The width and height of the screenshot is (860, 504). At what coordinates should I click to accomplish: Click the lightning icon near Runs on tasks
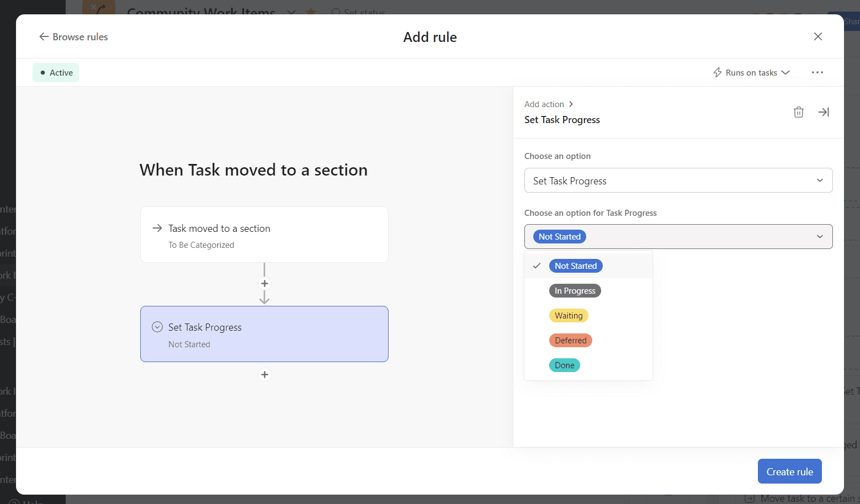(x=718, y=72)
